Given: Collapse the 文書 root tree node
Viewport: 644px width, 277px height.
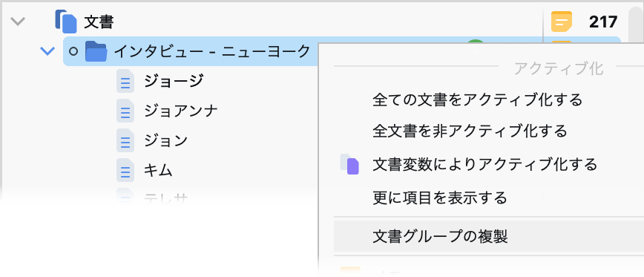Looking at the screenshot, I should 18,22.
